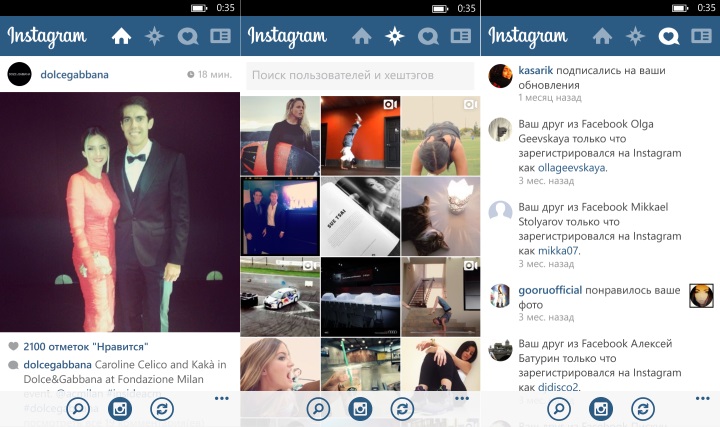Open the handstand video thumbnail with orange wall
The width and height of the screenshot is (720, 427).
tap(360, 135)
